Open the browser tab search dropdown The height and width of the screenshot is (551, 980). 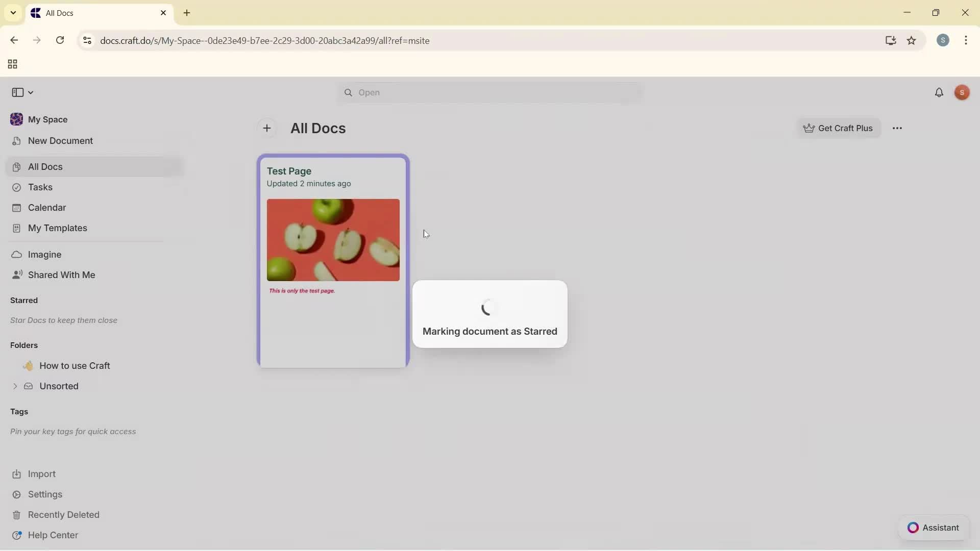pyautogui.click(x=13, y=13)
